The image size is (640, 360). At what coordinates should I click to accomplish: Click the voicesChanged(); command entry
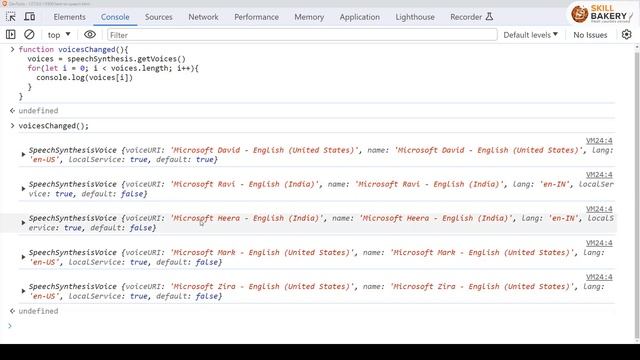(53, 126)
